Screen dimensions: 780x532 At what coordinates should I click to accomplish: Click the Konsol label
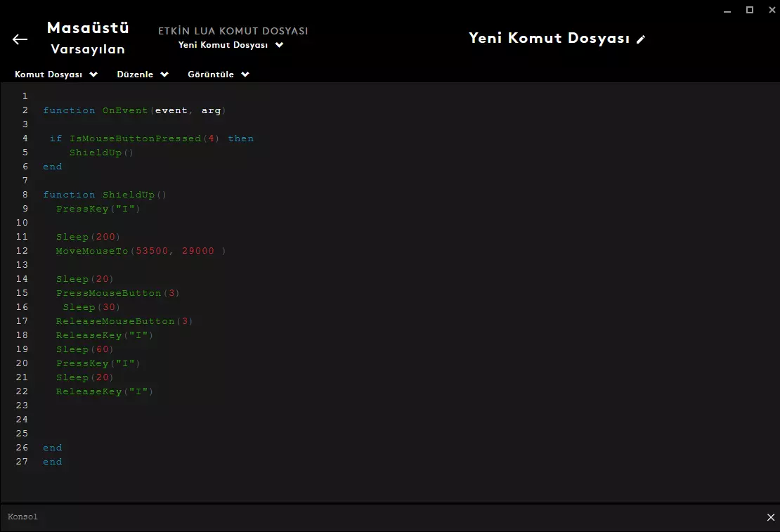pyautogui.click(x=22, y=517)
